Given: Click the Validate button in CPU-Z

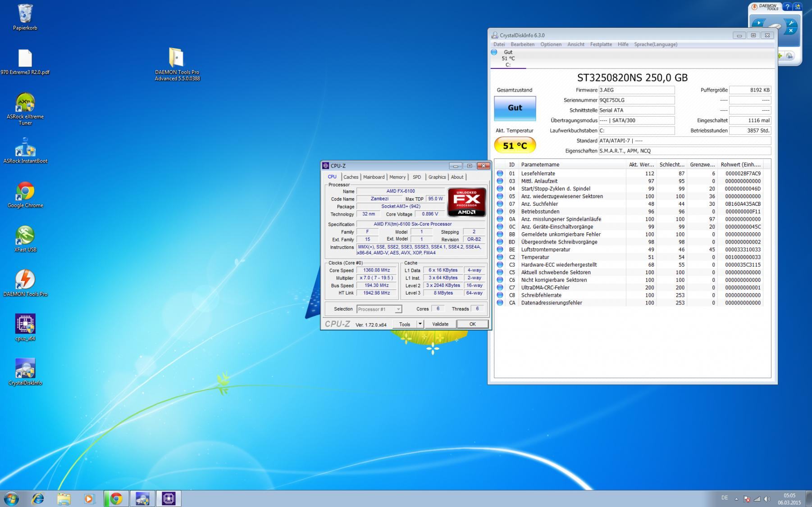Looking at the screenshot, I should coord(440,324).
